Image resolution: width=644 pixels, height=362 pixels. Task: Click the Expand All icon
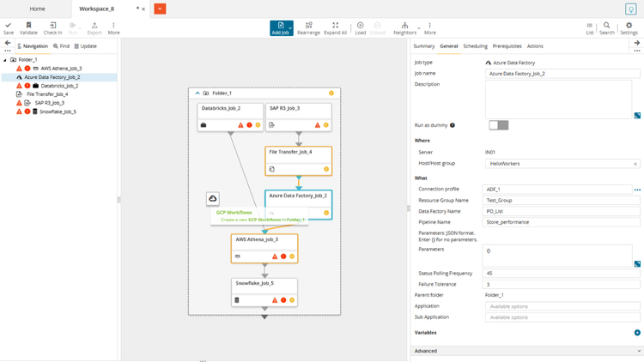point(335,28)
